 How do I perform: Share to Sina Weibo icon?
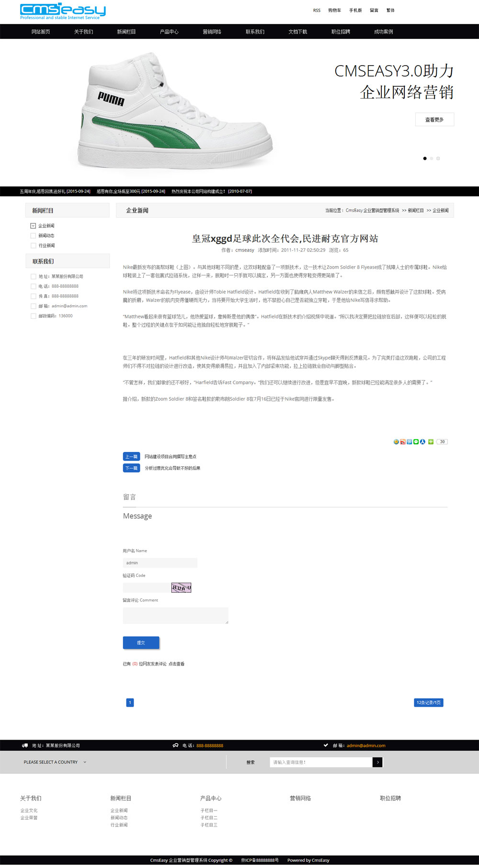[x=403, y=442]
